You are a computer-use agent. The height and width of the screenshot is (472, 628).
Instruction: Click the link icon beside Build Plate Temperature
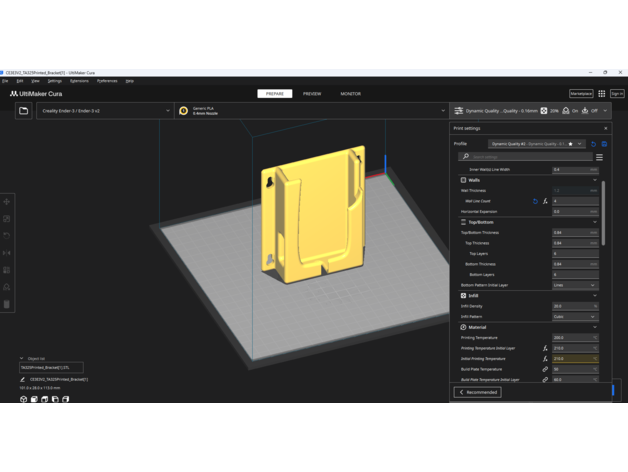[545, 369]
